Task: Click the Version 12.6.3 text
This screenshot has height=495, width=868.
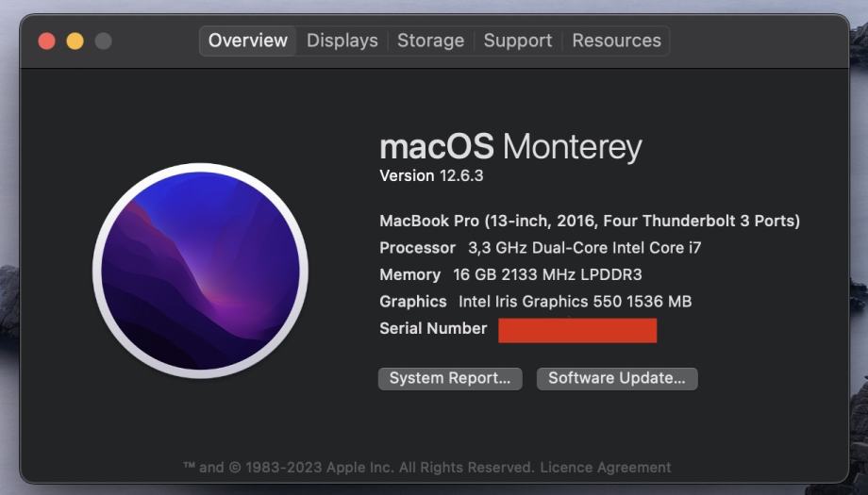Action: (x=431, y=176)
